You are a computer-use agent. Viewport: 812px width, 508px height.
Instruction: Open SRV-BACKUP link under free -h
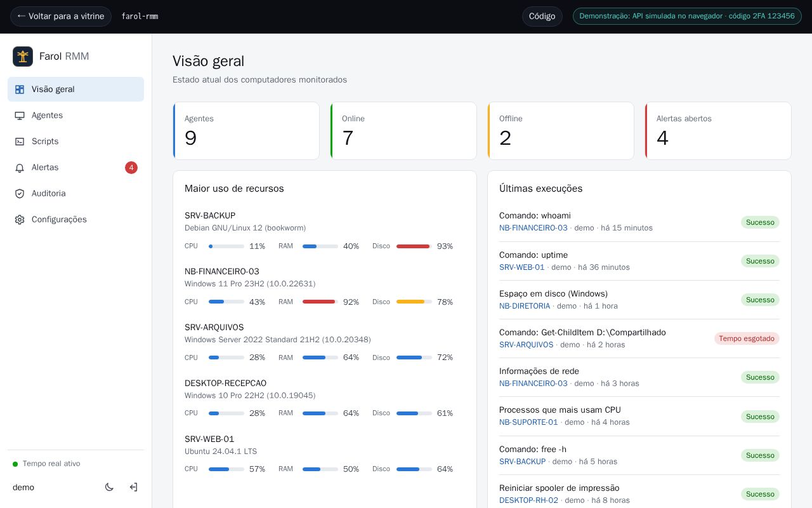coord(523,462)
